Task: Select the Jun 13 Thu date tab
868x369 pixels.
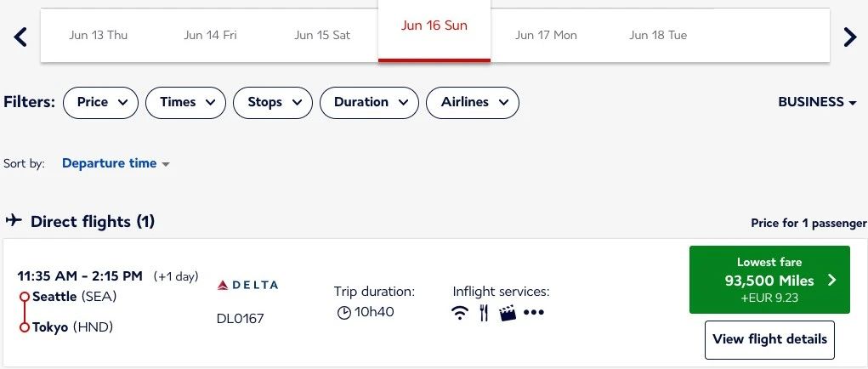Action: pyautogui.click(x=98, y=36)
